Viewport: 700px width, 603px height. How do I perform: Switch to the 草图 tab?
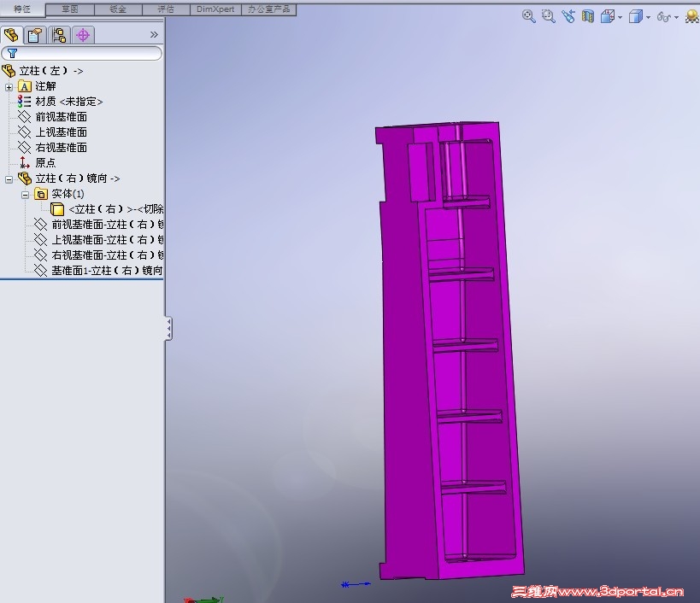tap(69, 9)
